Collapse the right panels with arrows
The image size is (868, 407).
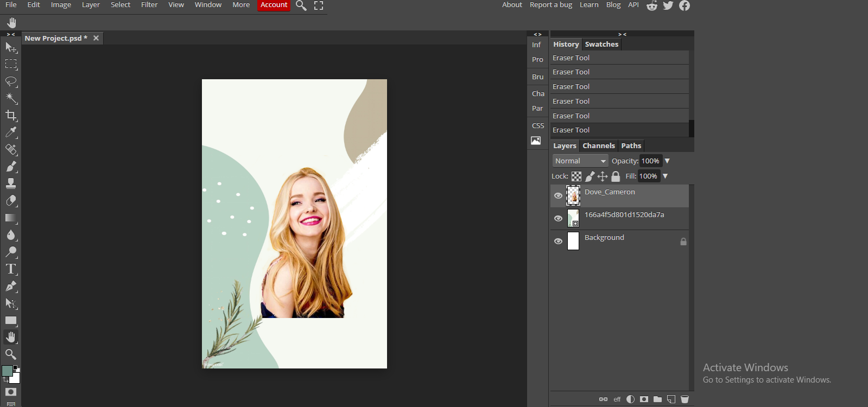[x=622, y=34]
